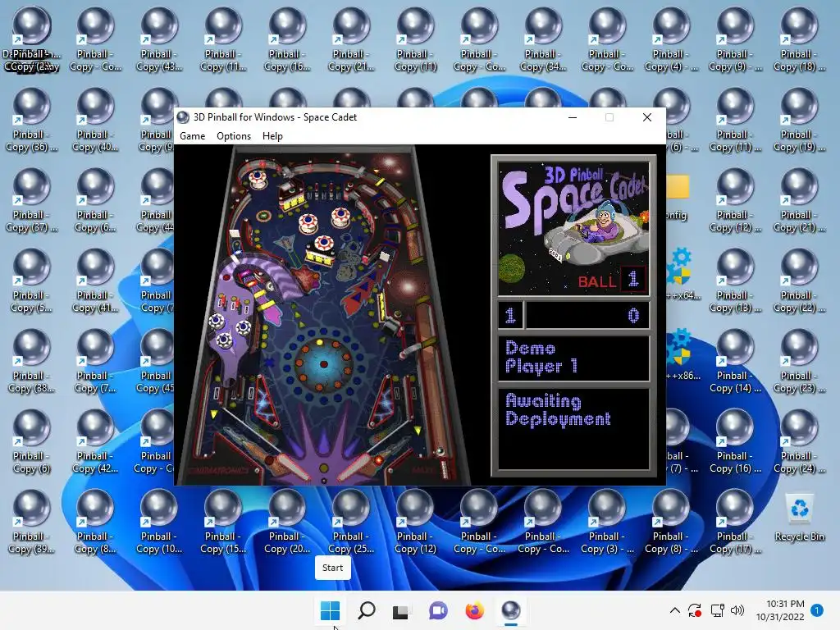Viewport: 840px width, 630px height.
Task: Open network settings from the tray
Action: (717, 610)
